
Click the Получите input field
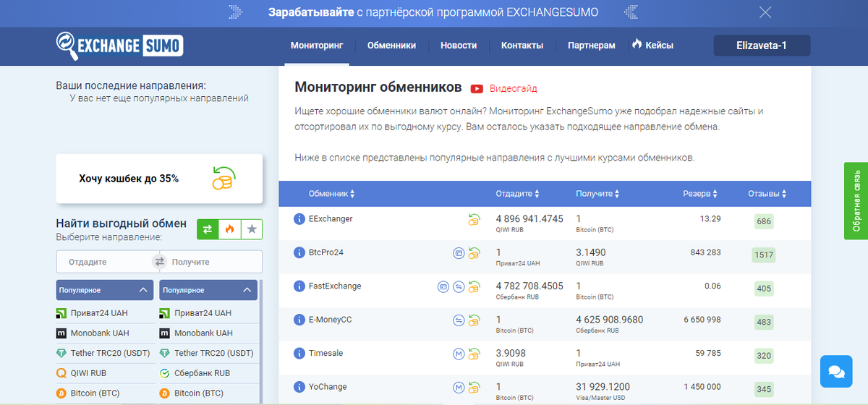(214, 262)
